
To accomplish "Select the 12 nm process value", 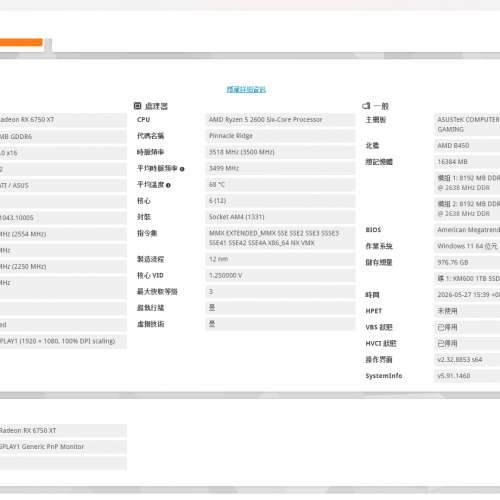I will 280,259.
